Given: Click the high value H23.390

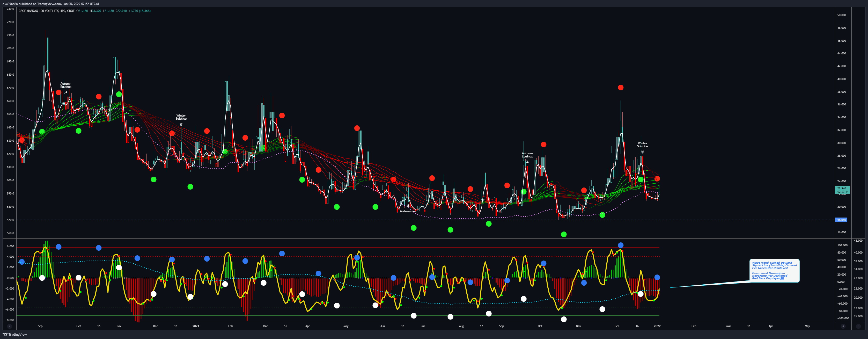Looking at the screenshot, I should point(95,11).
